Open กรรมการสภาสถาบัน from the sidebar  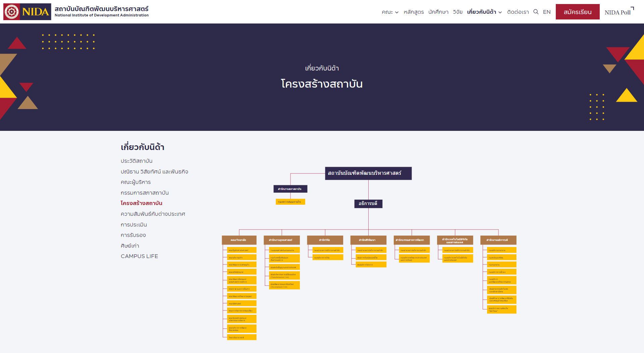[145, 193]
